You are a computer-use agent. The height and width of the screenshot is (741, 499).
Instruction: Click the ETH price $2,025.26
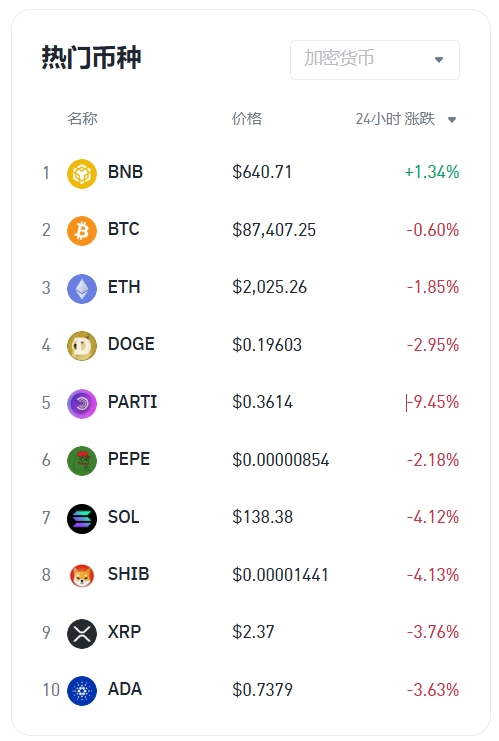pos(269,287)
